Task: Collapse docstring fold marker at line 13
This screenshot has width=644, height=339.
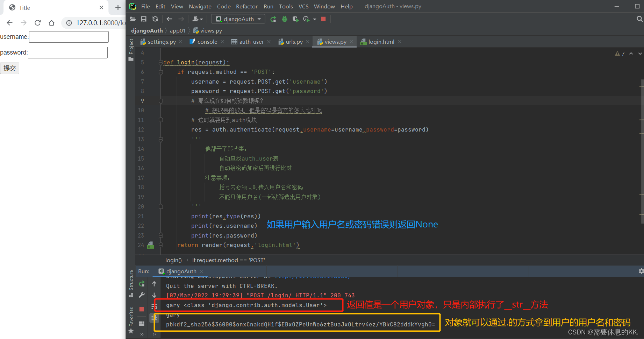Action: 161,139
